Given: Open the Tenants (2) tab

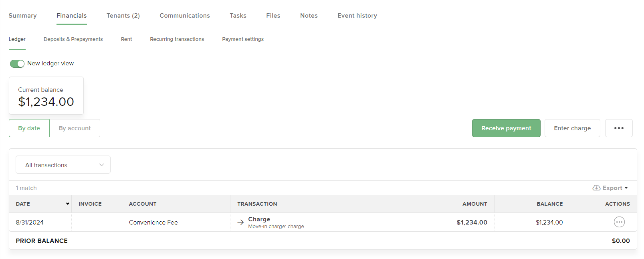Looking at the screenshot, I should pyautogui.click(x=123, y=16).
